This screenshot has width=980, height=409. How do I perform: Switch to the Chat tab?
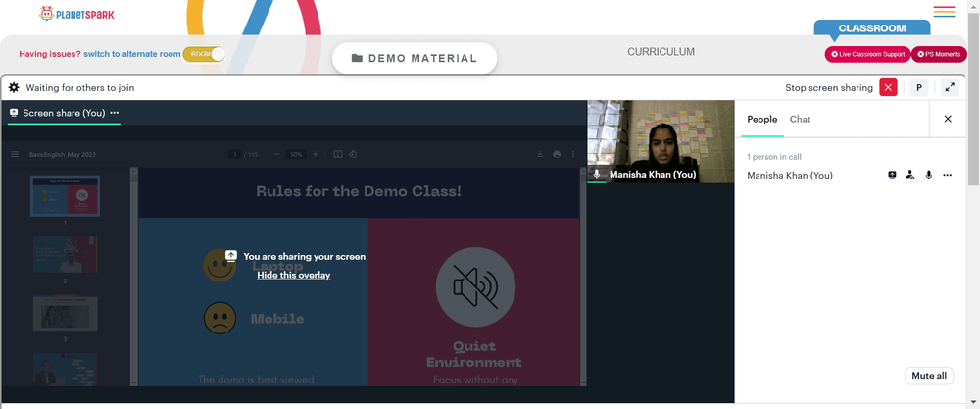800,119
